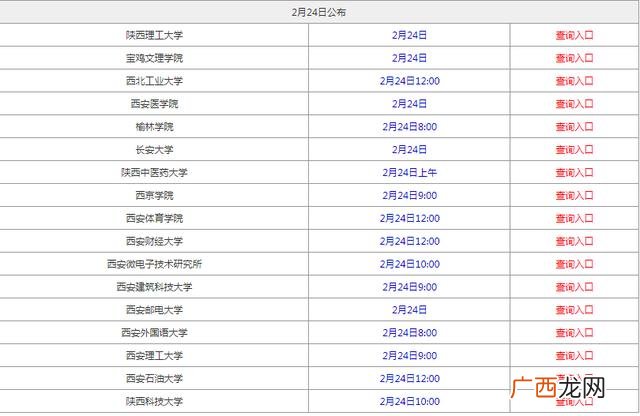Open 查询入口 link for 西京学院
The height and width of the screenshot is (416, 640).
[574, 196]
